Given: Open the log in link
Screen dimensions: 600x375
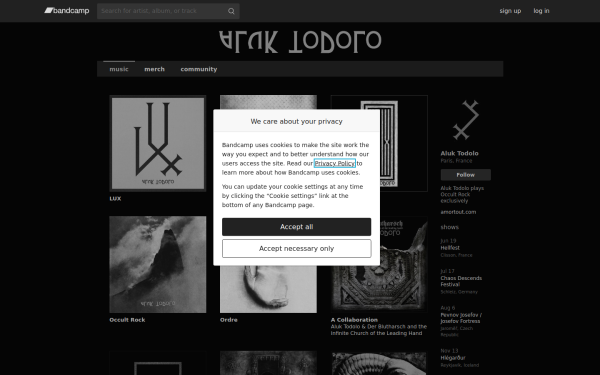Looking at the screenshot, I should point(541,11).
